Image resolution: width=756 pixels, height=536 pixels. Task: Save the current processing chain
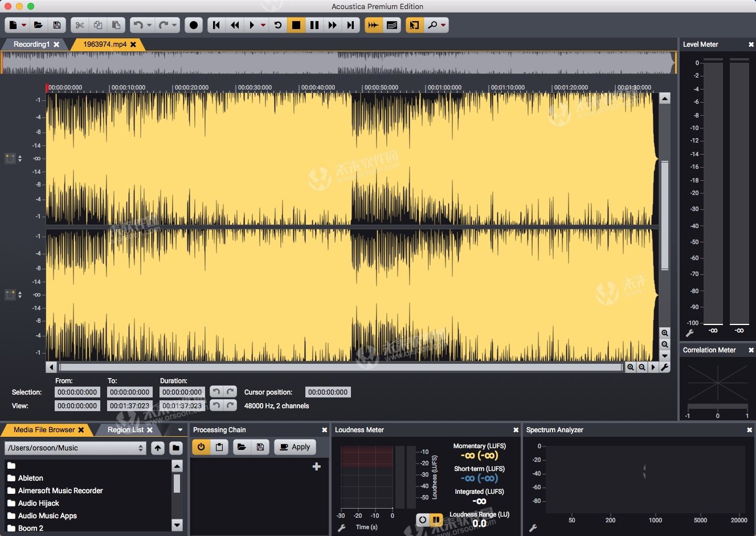[x=260, y=447]
